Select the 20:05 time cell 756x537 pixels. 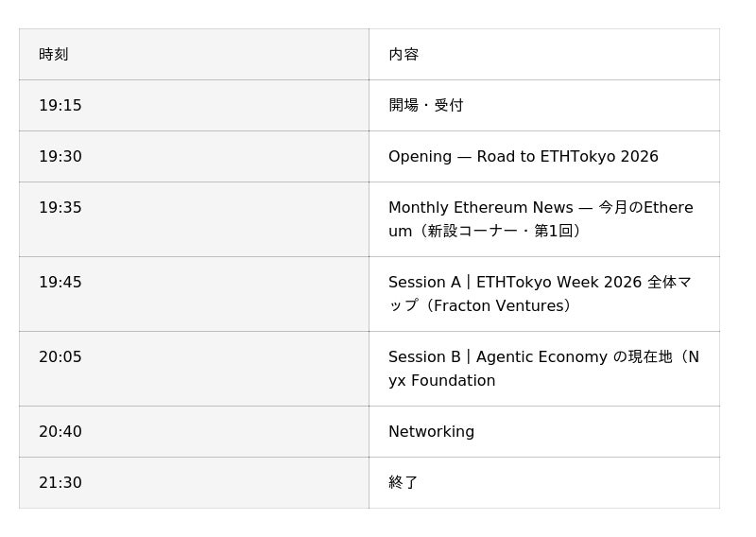tap(194, 369)
